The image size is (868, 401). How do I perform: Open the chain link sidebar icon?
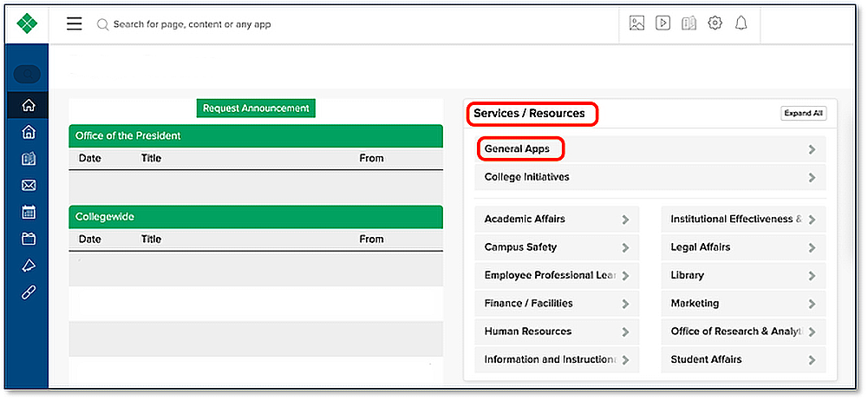click(29, 293)
